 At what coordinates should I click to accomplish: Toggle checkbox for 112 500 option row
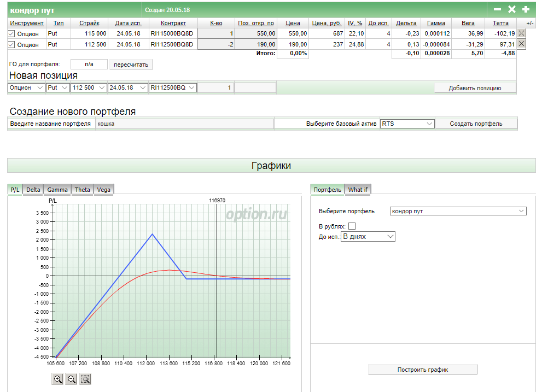(11, 45)
